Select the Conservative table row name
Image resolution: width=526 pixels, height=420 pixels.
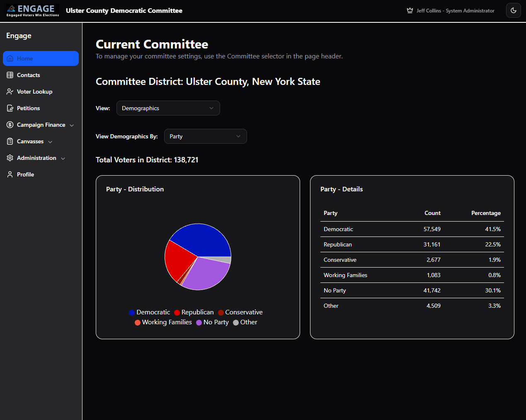340,260
